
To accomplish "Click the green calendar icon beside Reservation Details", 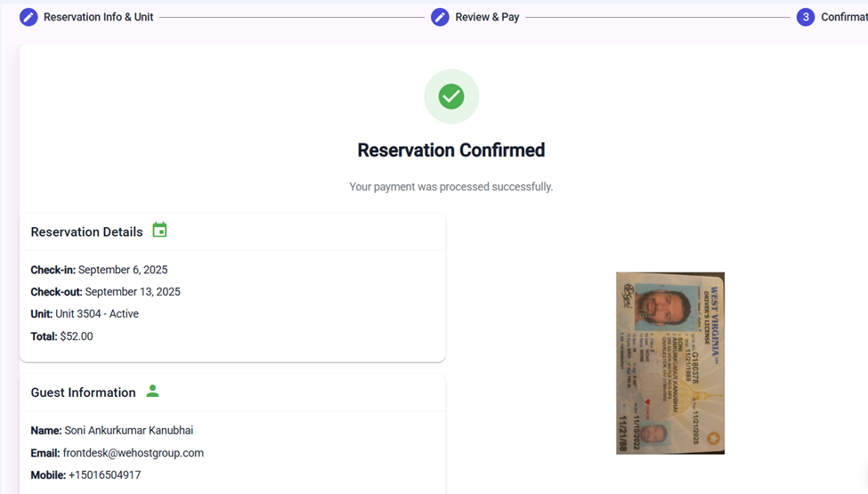I will pyautogui.click(x=159, y=231).
